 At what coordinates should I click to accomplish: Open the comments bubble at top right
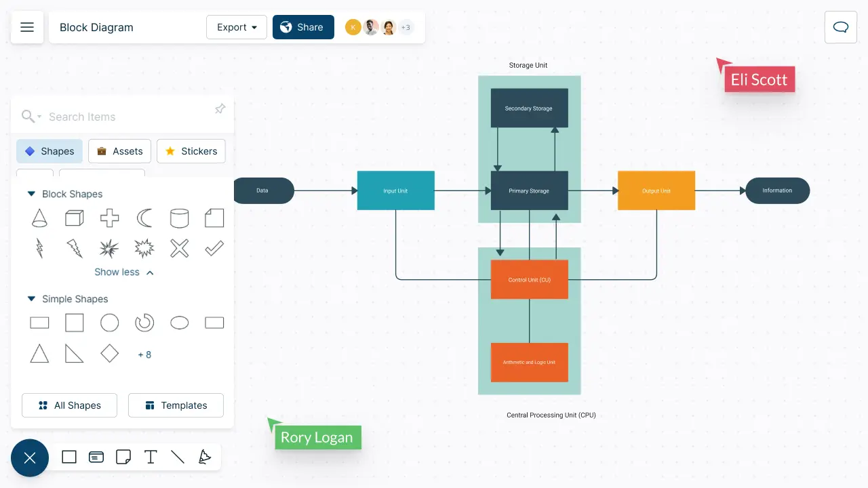tap(840, 27)
